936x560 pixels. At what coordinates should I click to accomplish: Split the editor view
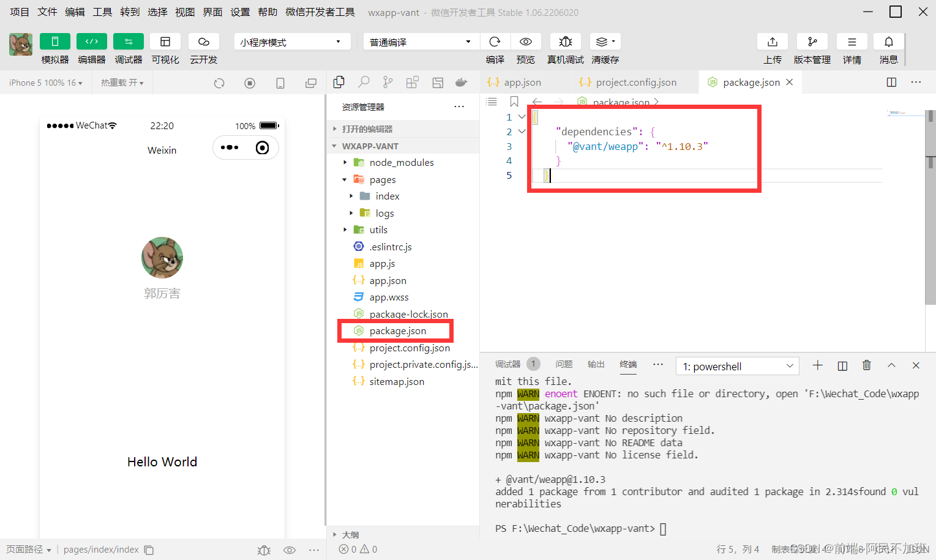891,82
